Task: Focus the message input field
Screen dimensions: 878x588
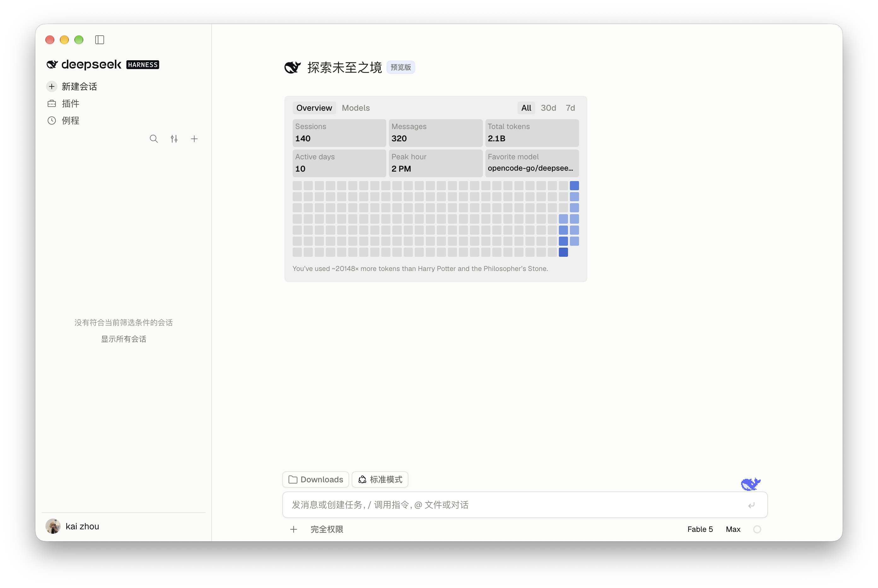Action: [525, 505]
